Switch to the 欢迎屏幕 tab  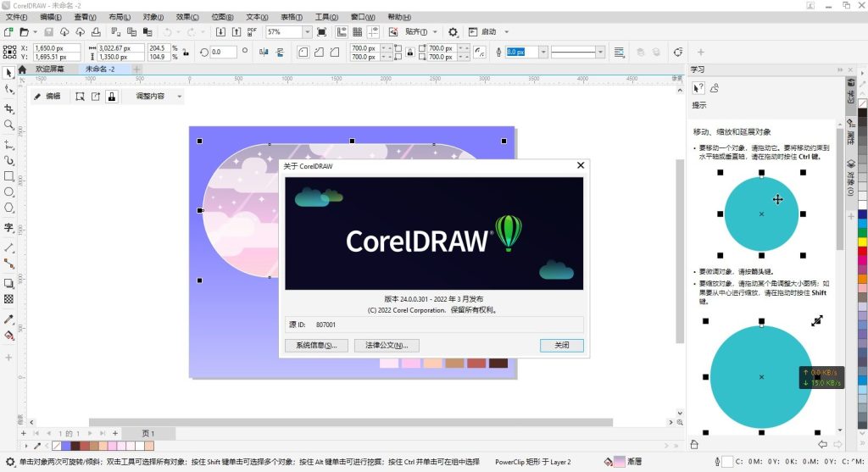coord(49,69)
